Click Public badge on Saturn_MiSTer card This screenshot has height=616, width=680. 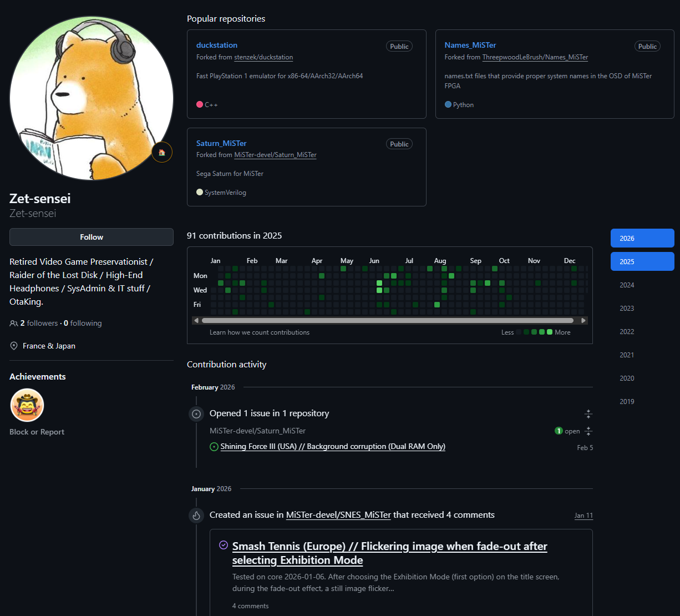[x=399, y=144]
